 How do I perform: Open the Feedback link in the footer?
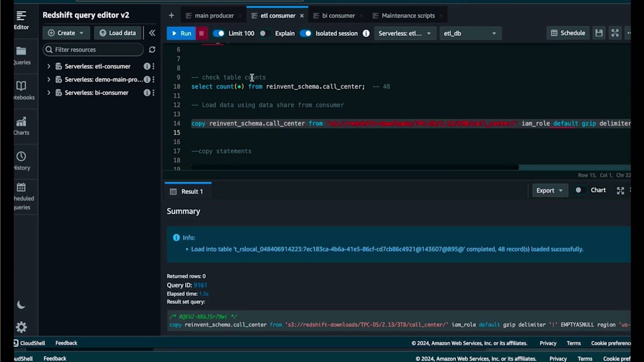click(66, 343)
